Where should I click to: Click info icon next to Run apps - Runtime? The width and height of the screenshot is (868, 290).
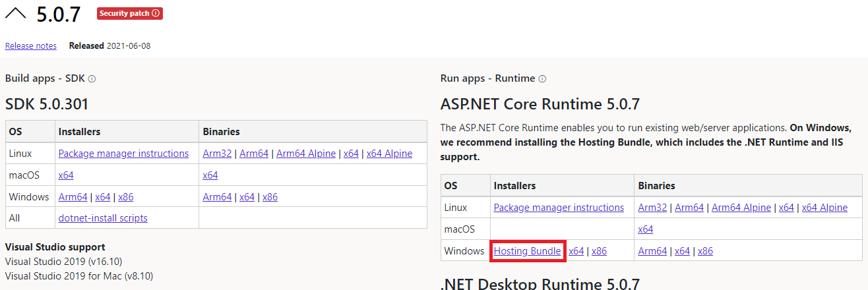pos(542,78)
